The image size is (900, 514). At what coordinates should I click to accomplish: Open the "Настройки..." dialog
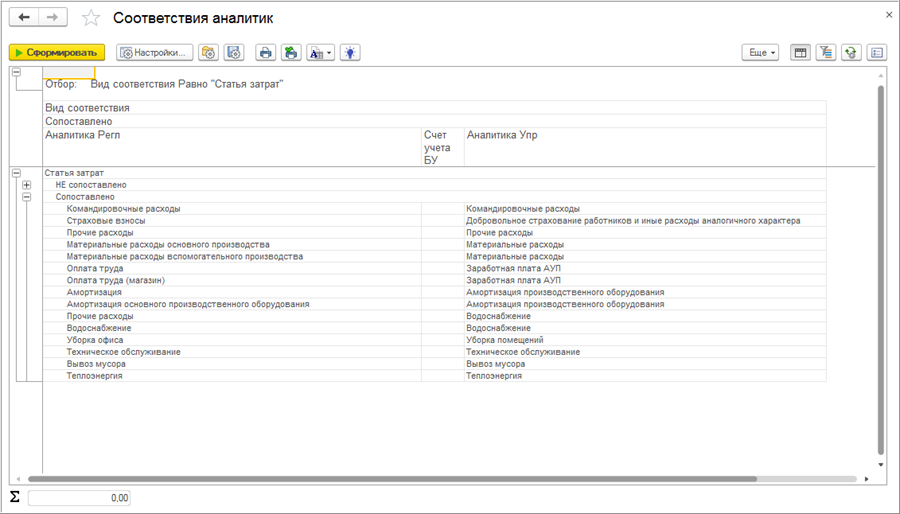pos(154,52)
